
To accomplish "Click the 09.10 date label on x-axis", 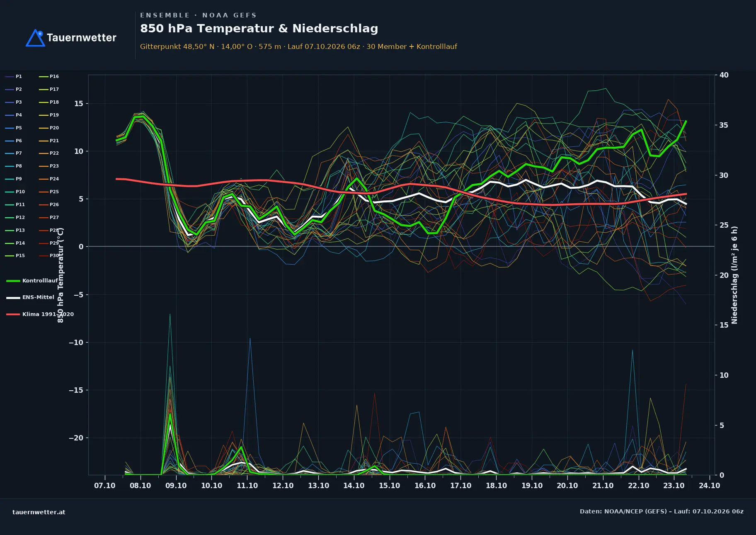I will (x=176, y=486).
